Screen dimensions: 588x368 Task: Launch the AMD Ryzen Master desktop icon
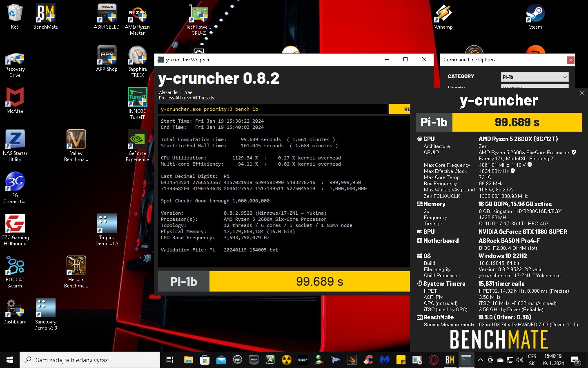click(137, 19)
